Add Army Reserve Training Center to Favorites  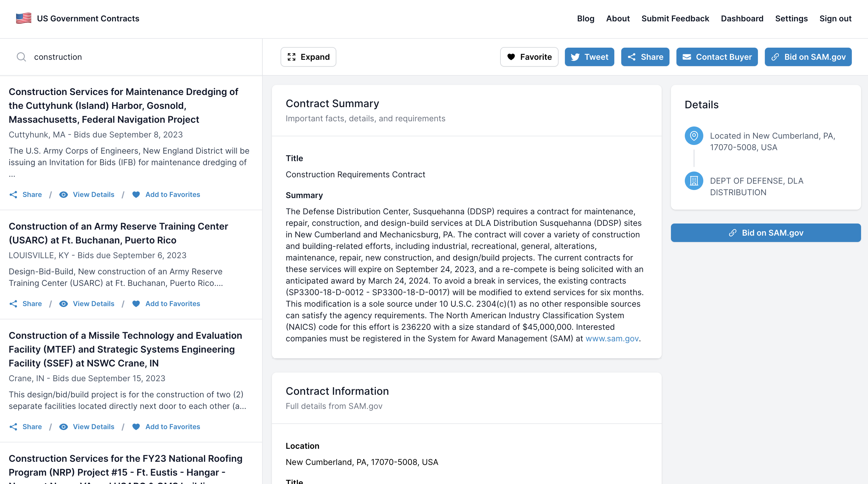pos(172,304)
